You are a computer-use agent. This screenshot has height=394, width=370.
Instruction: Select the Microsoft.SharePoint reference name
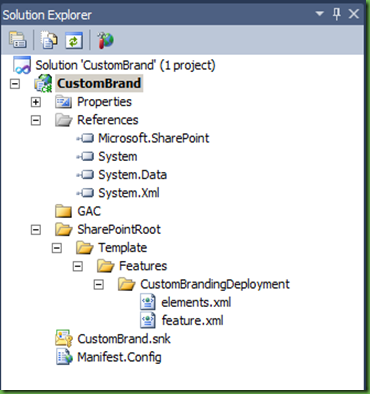[x=154, y=138]
